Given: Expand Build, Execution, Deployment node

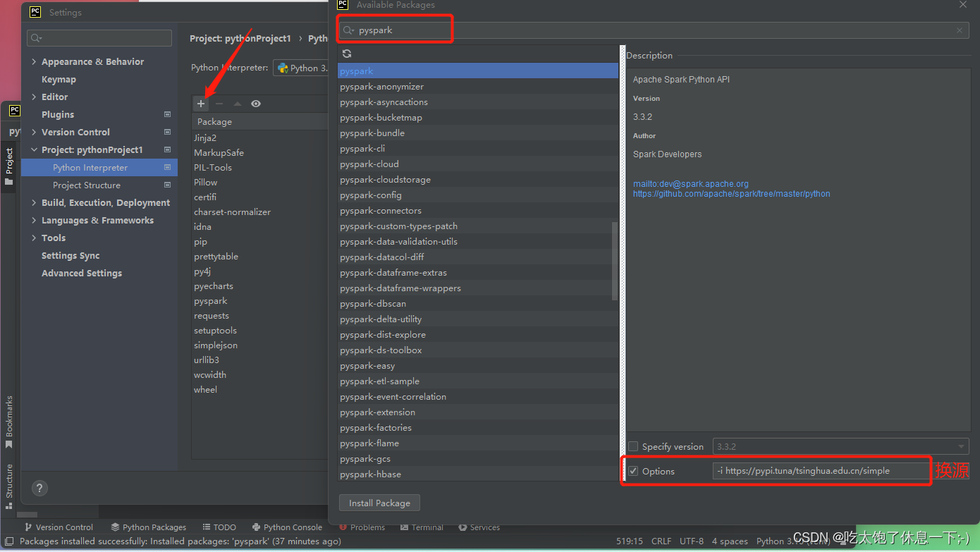Looking at the screenshot, I should click(34, 203).
